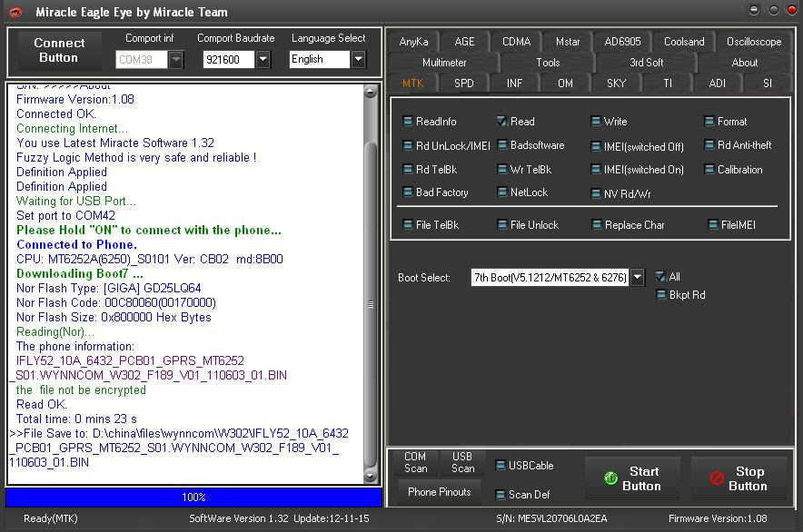Enable the Scan Def option
This screenshot has height=532, width=803.
coord(501,495)
